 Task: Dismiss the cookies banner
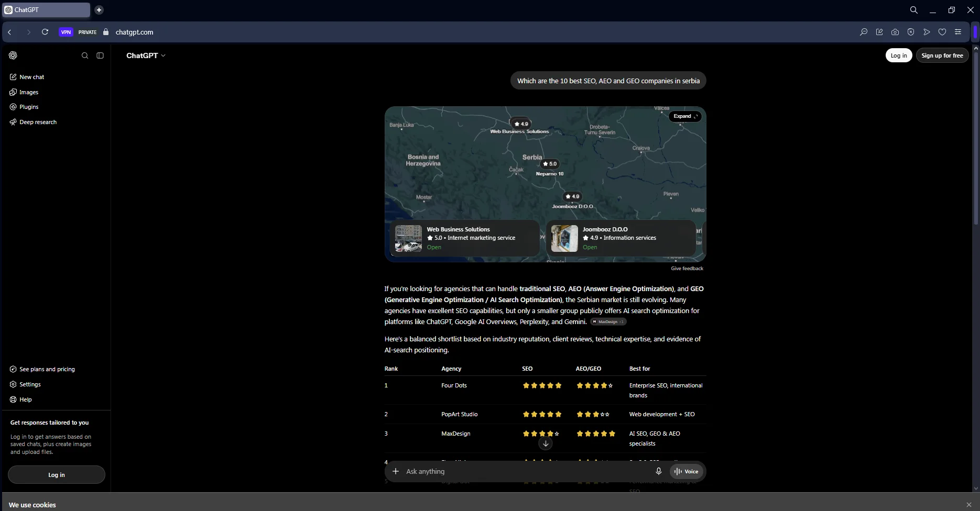click(x=968, y=505)
